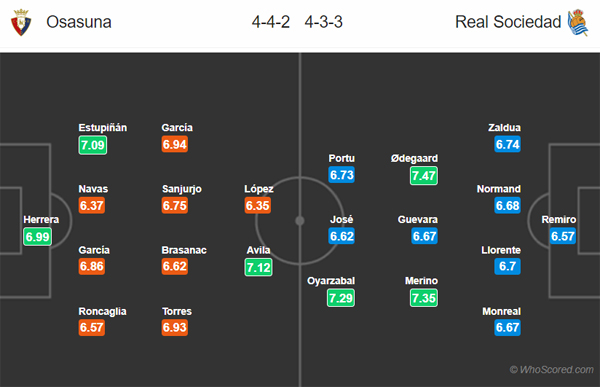Click Herrera's 6.99 goalkeeper rating
Viewport: 600px width, 387px height.
coord(38,237)
